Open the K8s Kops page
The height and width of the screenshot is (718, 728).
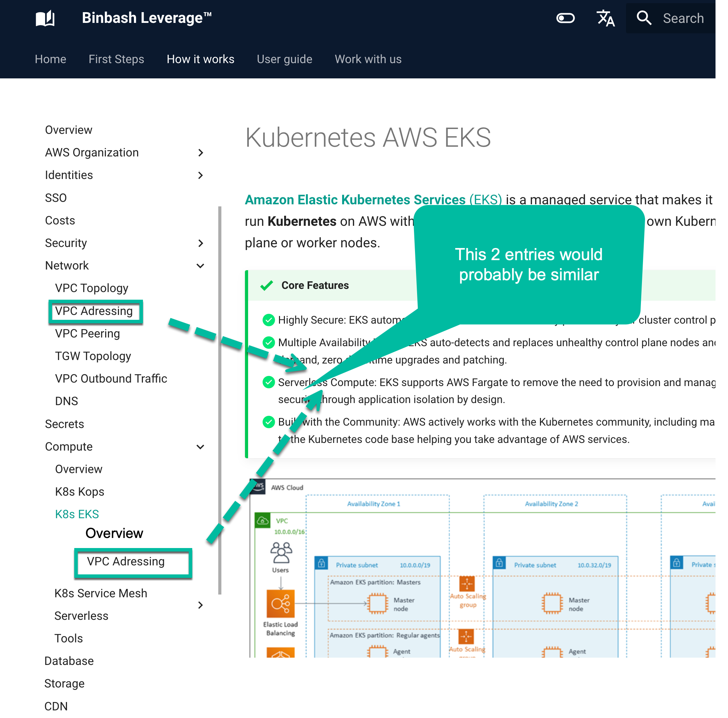point(79,491)
